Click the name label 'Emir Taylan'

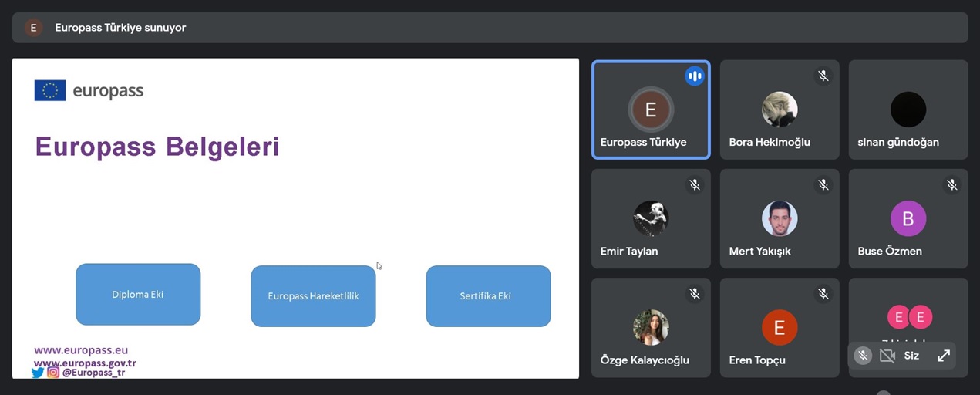pyautogui.click(x=629, y=251)
